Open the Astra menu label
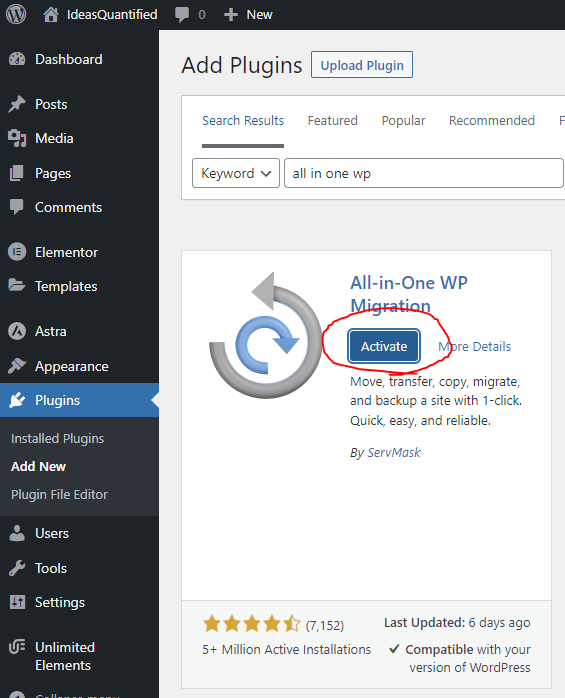565x698 pixels. (x=51, y=331)
